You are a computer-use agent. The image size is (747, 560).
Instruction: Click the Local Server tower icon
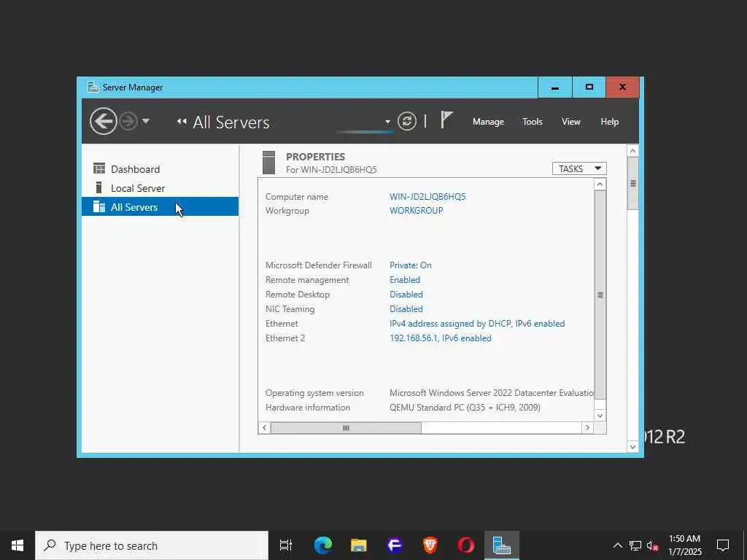click(x=98, y=187)
